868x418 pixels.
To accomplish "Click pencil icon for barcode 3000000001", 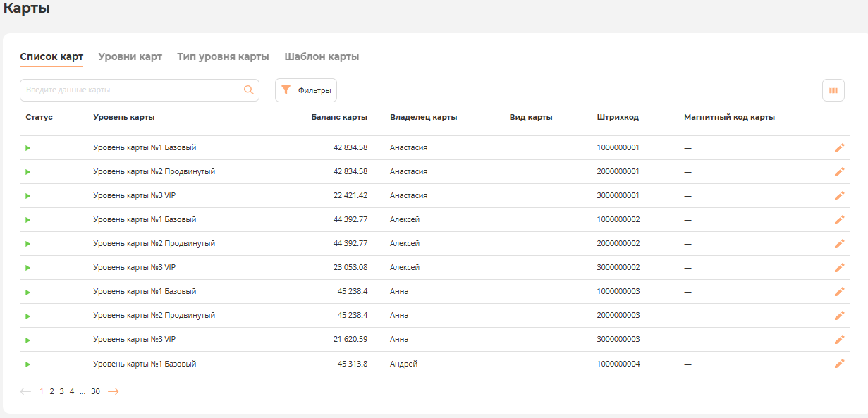I will click(x=839, y=196).
